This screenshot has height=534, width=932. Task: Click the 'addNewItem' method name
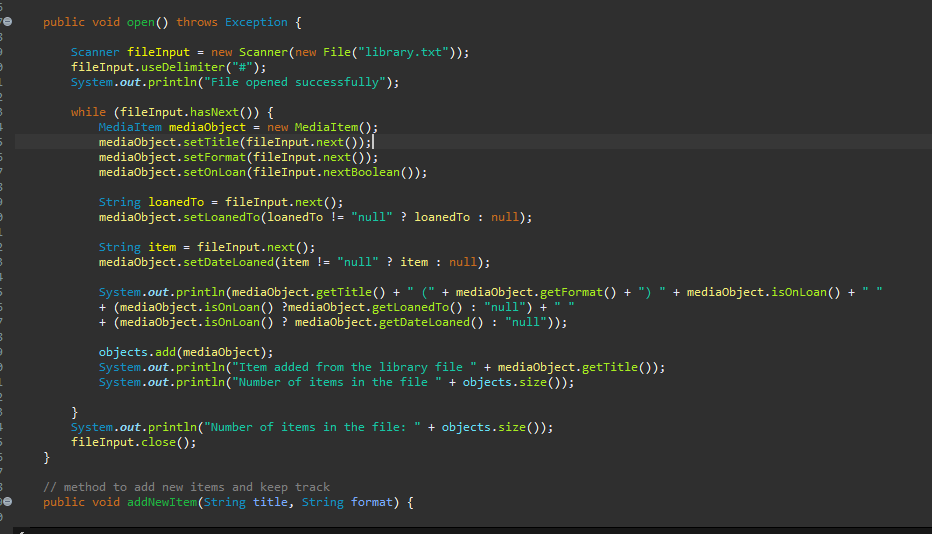pyautogui.click(x=162, y=502)
